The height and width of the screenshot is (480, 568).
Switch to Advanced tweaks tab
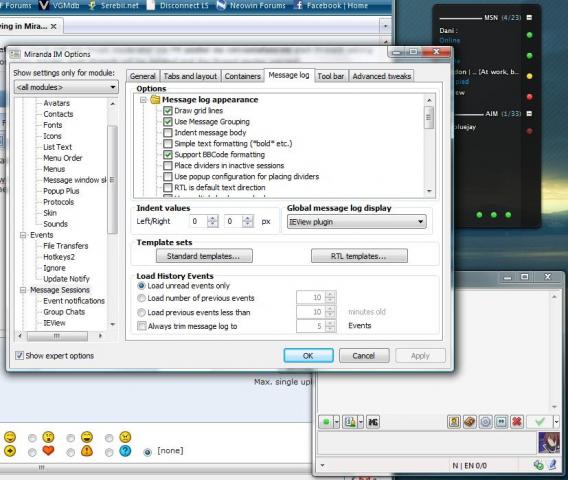click(x=381, y=76)
